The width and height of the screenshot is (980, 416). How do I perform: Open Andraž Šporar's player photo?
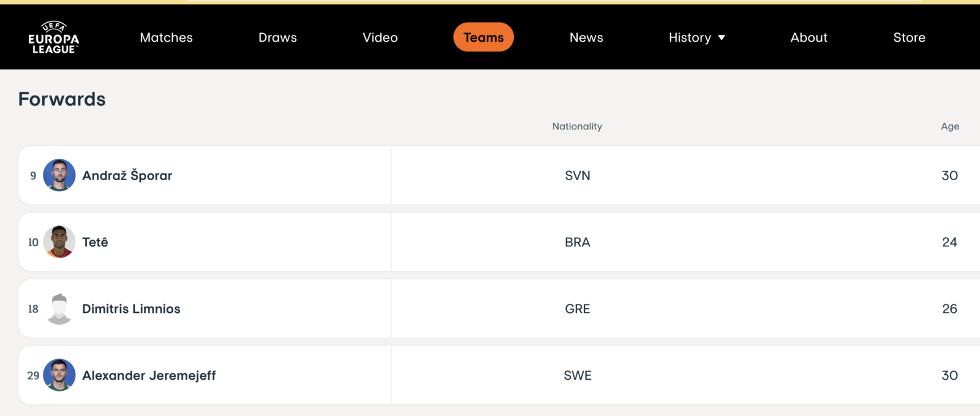coord(59,175)
